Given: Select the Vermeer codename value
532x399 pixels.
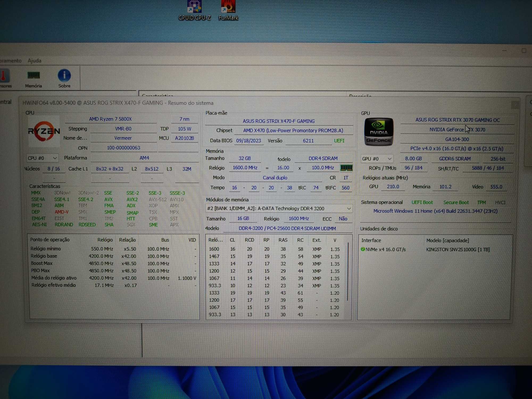Looking at the screenshot, I should (123, 138).
